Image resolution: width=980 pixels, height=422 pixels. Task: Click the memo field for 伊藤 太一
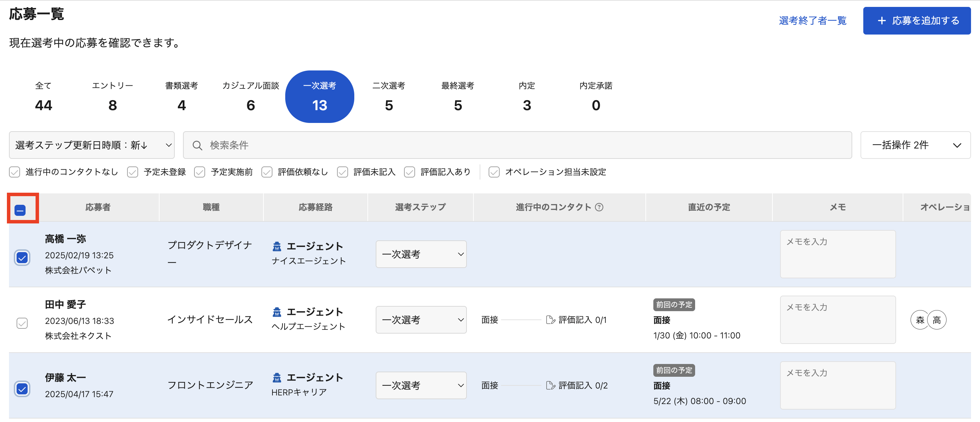point(837,385)
